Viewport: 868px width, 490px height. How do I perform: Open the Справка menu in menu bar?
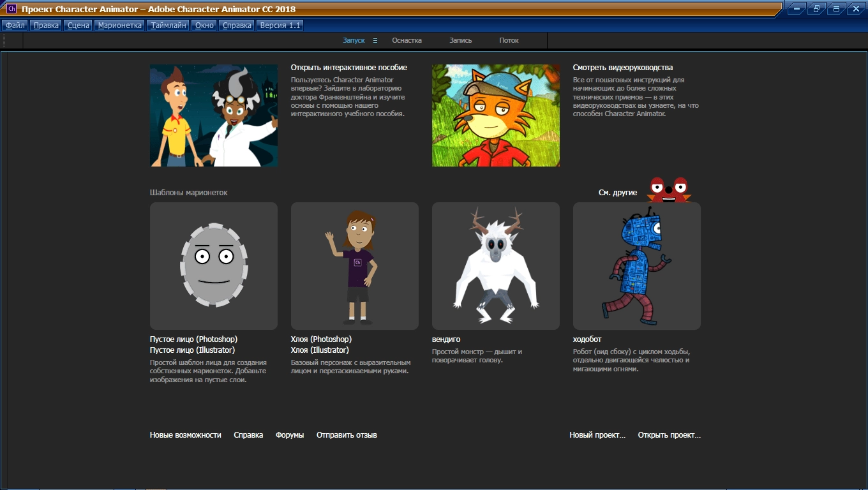[237, 26]
